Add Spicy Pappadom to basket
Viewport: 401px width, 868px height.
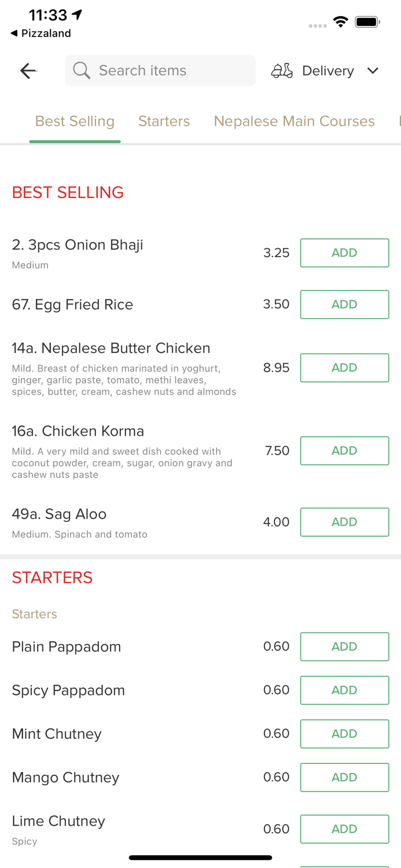[344, 690]
